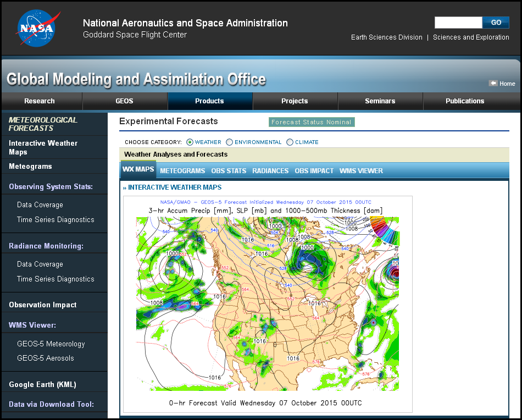The width and height of the screenshot is (522, 420).
Task: Select the ENVIRONMENTAL category radio button
Action: pyautogui.click(x=229, y=142)
